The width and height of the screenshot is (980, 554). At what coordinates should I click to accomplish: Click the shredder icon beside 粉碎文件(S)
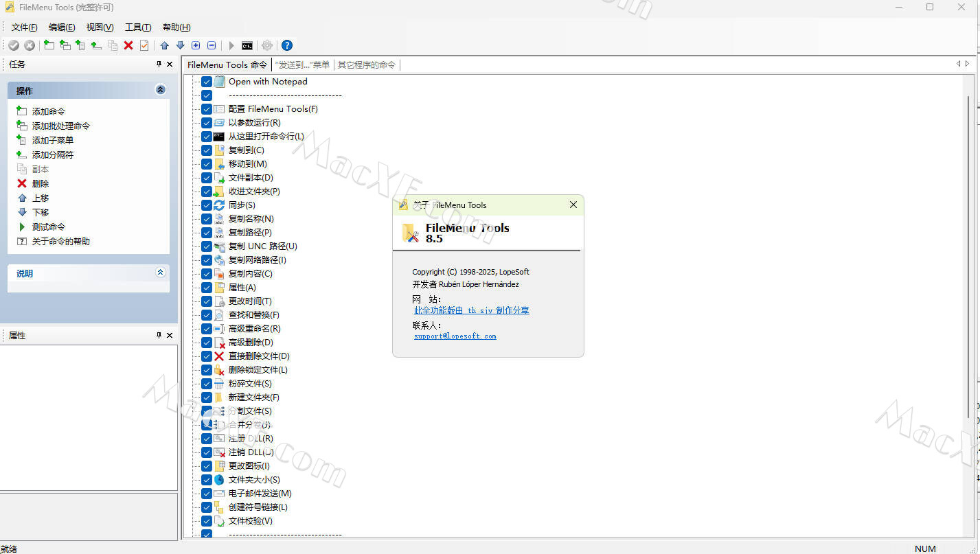pos(219,384)
